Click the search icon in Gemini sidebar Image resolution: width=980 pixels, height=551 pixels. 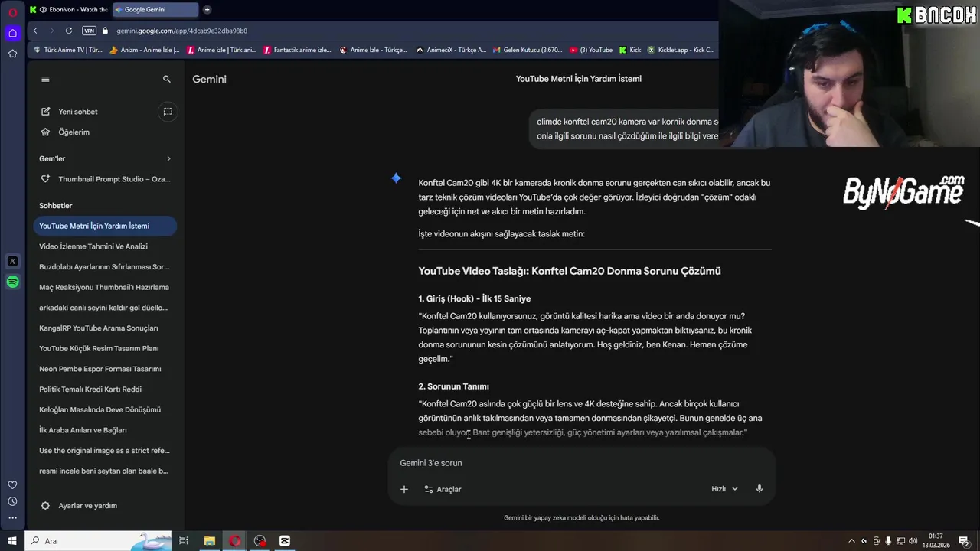(x=166, y=79)
